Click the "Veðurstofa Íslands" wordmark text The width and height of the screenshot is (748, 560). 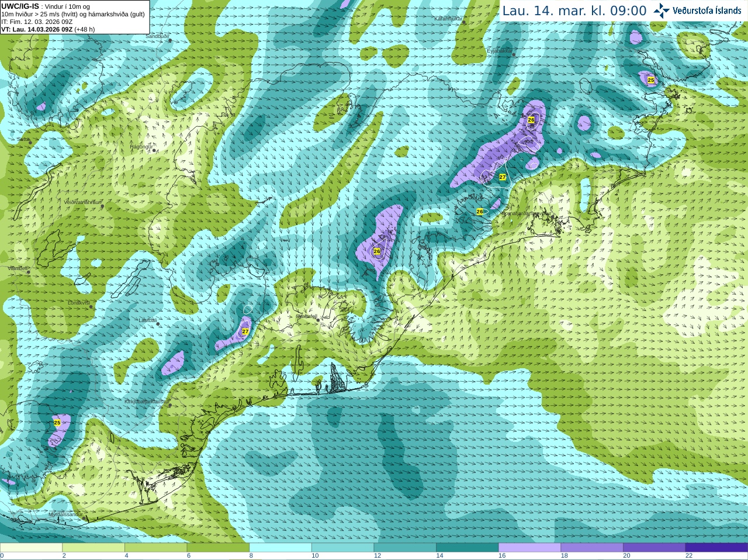(x=707, y=11)
